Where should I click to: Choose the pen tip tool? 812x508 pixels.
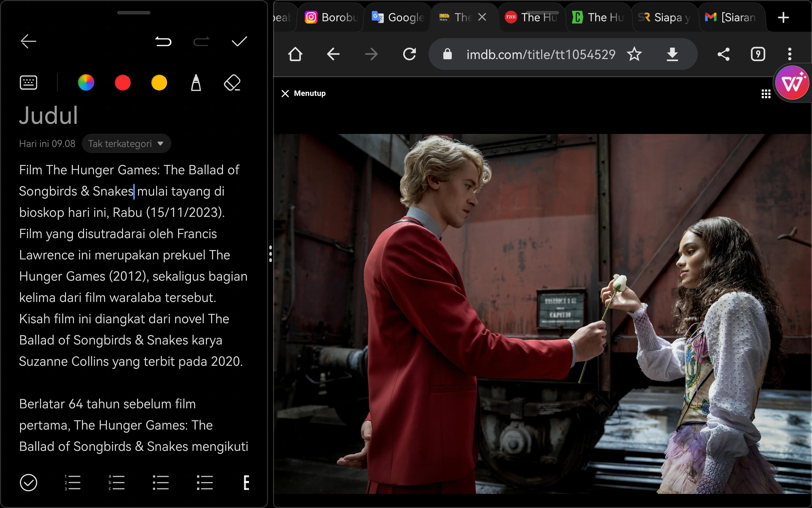coord(196,83)
